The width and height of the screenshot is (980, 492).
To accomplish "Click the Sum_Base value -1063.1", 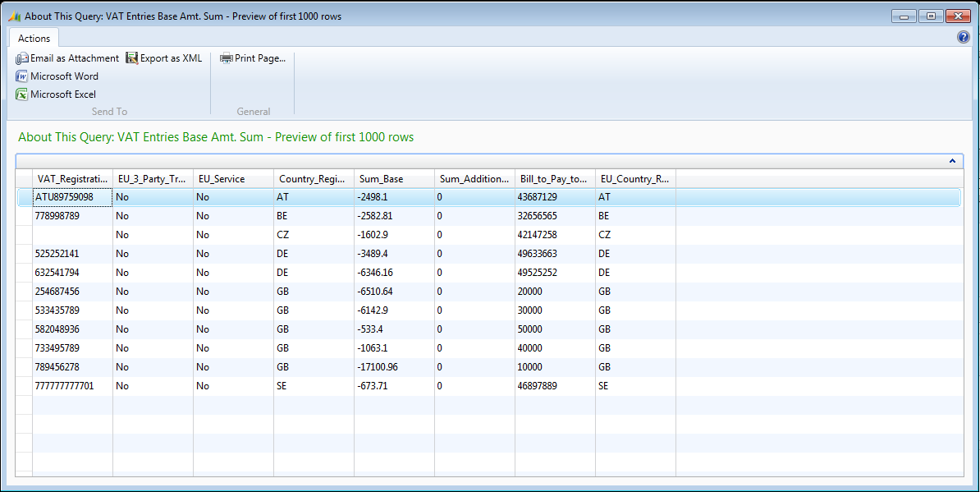I will point(395,347).
